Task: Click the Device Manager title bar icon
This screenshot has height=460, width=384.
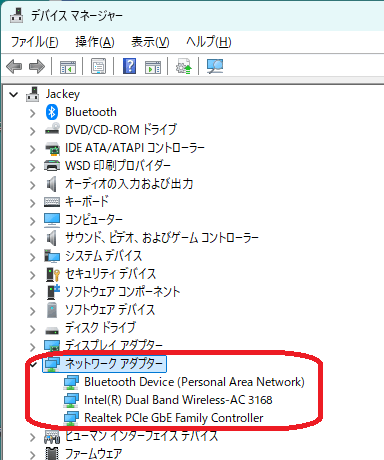Action: (16, 15)
